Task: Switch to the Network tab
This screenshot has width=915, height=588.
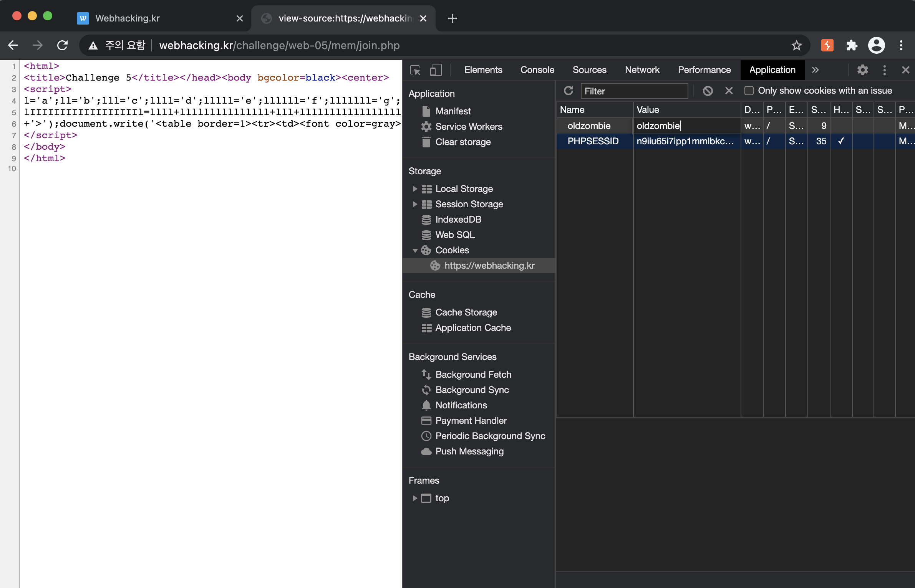Action: tap(642, 70)
